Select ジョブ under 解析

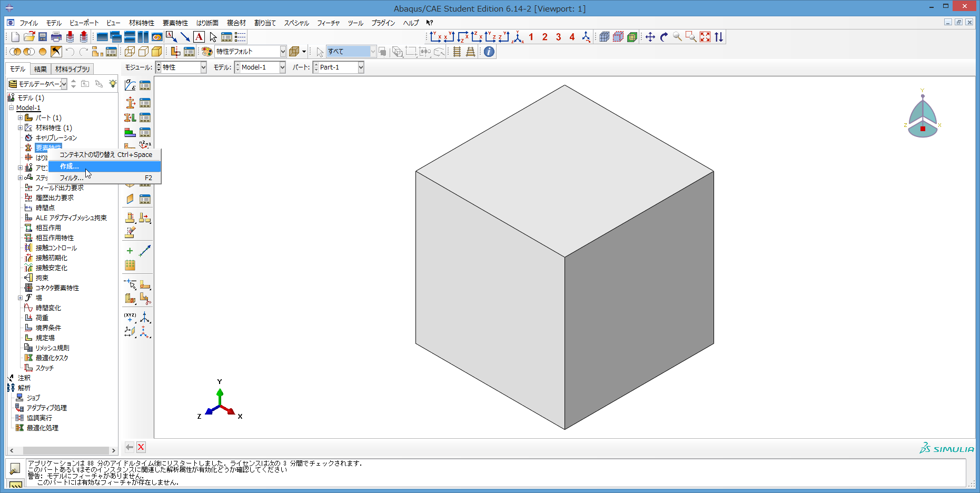coord(33,398)
